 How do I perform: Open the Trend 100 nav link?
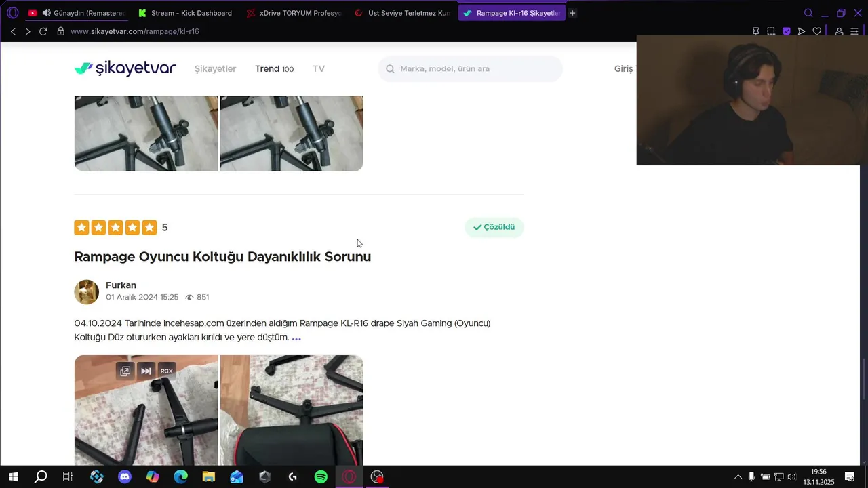(274, 68)
